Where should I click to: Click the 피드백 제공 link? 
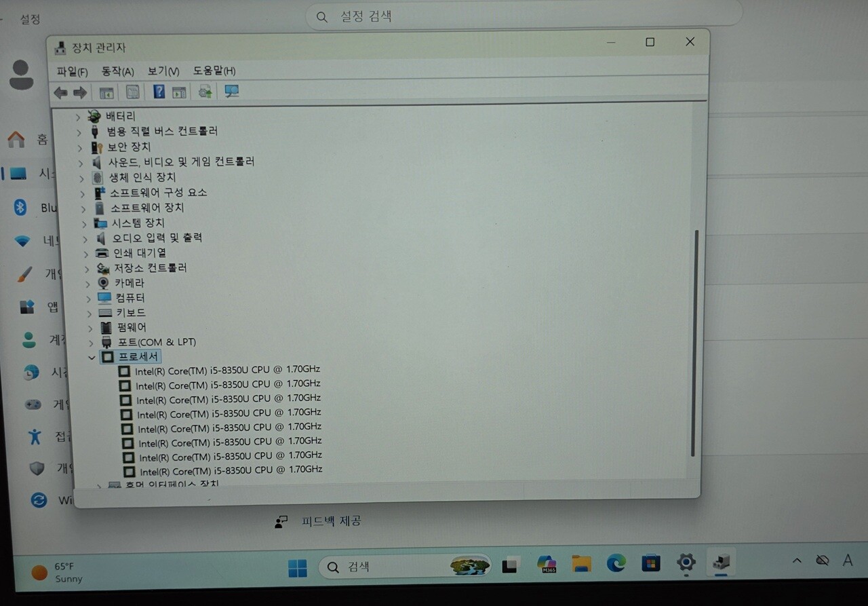click(x=331, y=521)
